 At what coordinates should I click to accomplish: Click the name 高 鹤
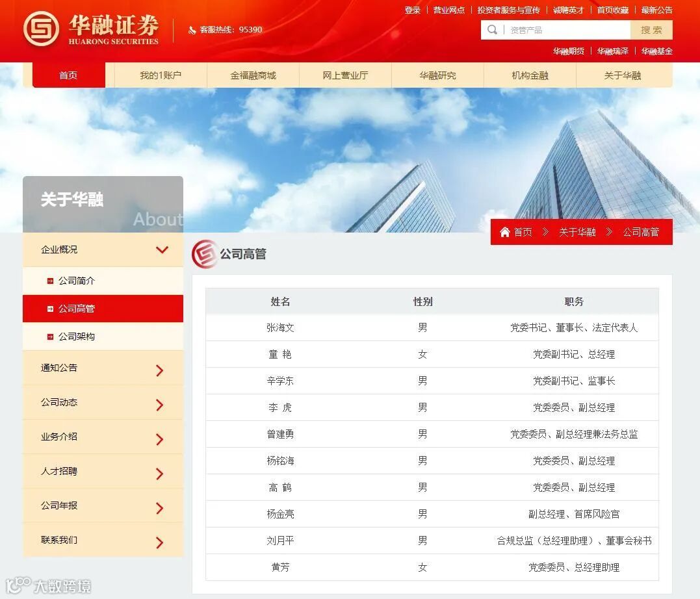pyautogui.click(x=280, y=487)
